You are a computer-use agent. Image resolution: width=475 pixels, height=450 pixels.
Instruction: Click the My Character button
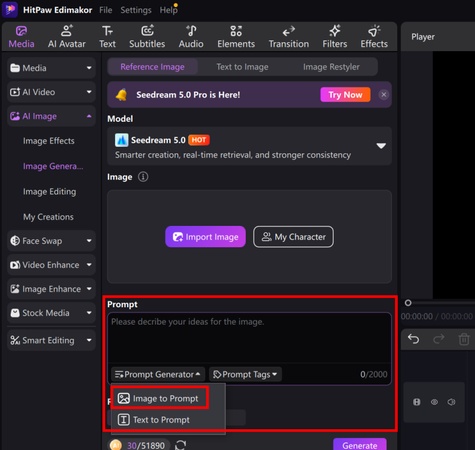pyautogui.click(x=293, y=237)
